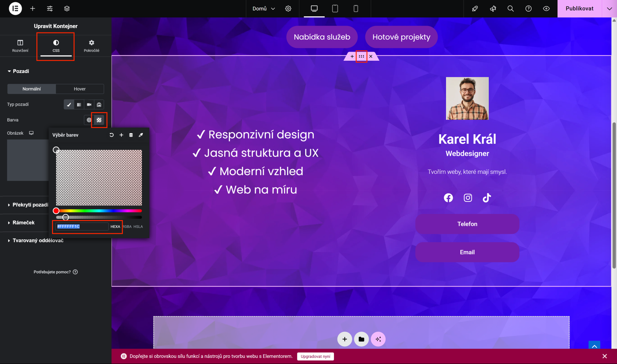The height and width of the screenshot is (364, 617).
Task: Open page settings gear icon
Action: click(x=288, y=9)
